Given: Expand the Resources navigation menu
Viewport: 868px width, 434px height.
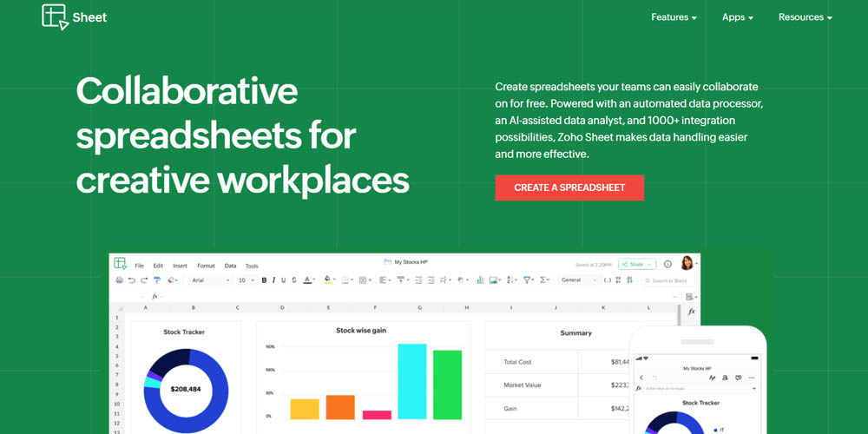Looking at the screenshot, I should [x=806, y=17].
